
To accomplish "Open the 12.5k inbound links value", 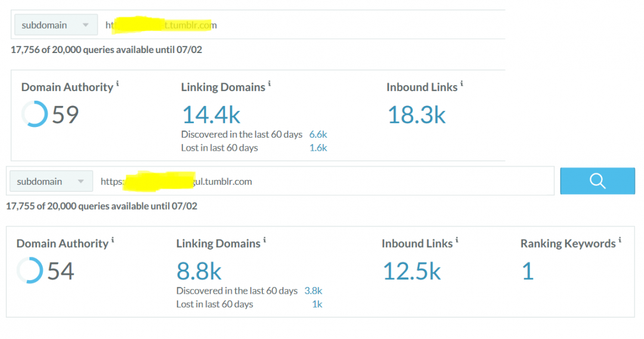I will [411, 271].
